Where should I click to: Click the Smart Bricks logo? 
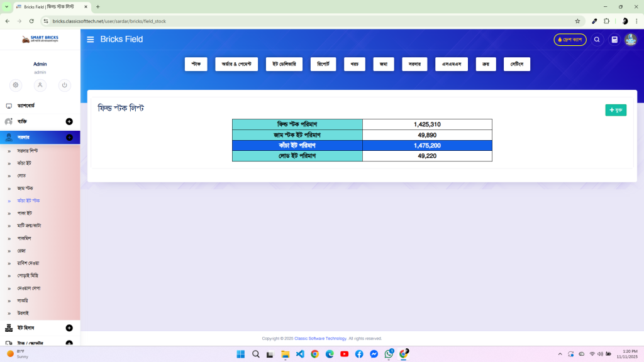point(40,38)
